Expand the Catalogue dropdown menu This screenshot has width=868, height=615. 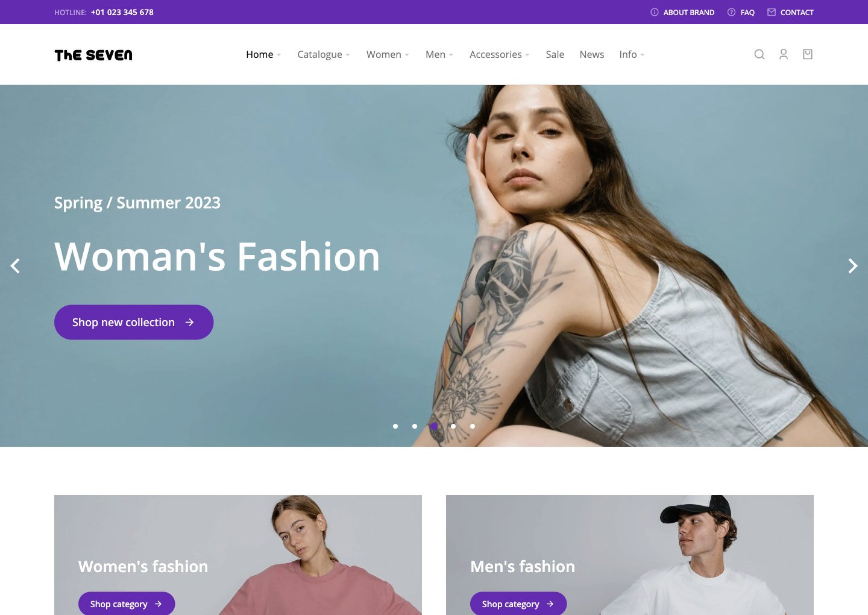click(x=324, y=54)
